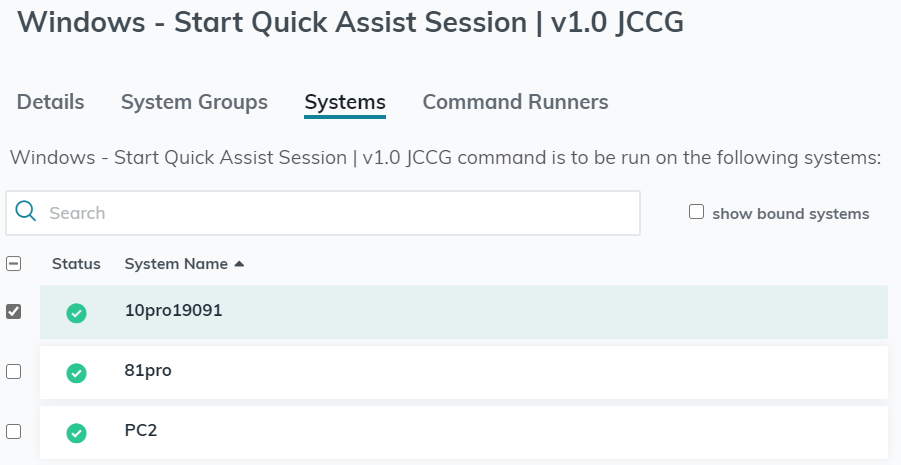Select the PC2 system checkbox
The width and height of the screenshot is (901, 465).
14,432
